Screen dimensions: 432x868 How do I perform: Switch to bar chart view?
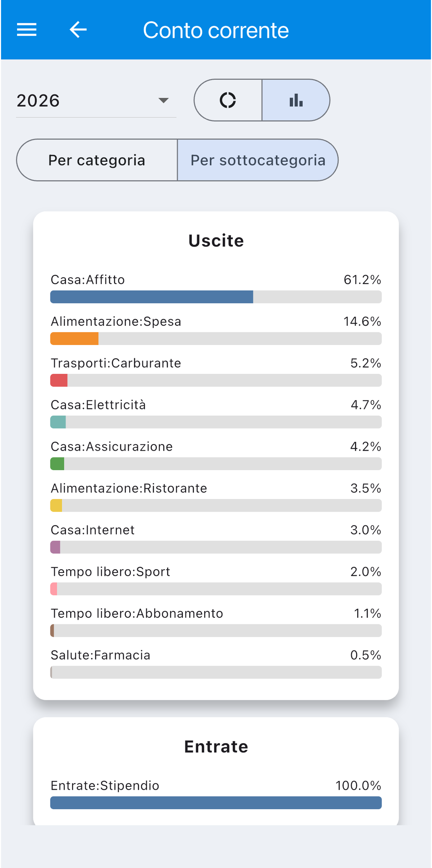(296, 100)
